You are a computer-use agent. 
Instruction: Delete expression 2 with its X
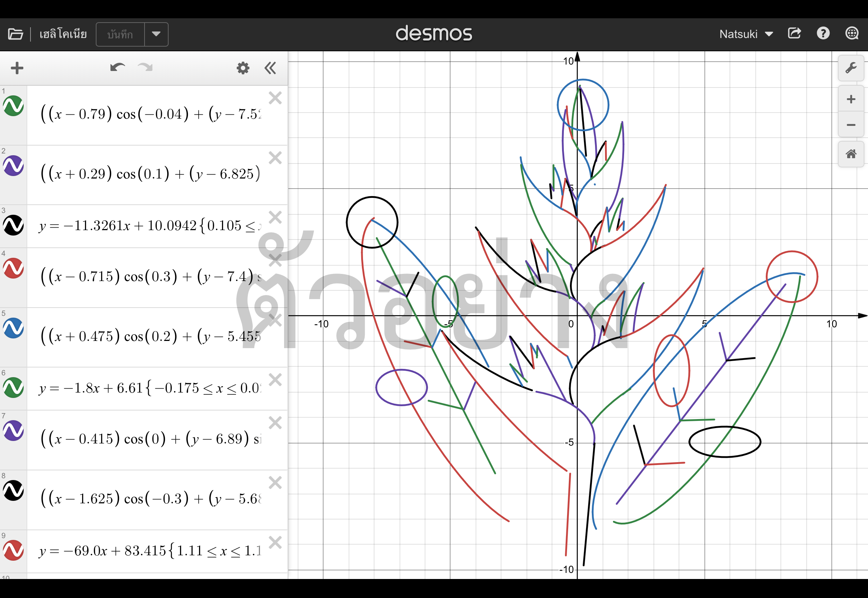[275, 158]
